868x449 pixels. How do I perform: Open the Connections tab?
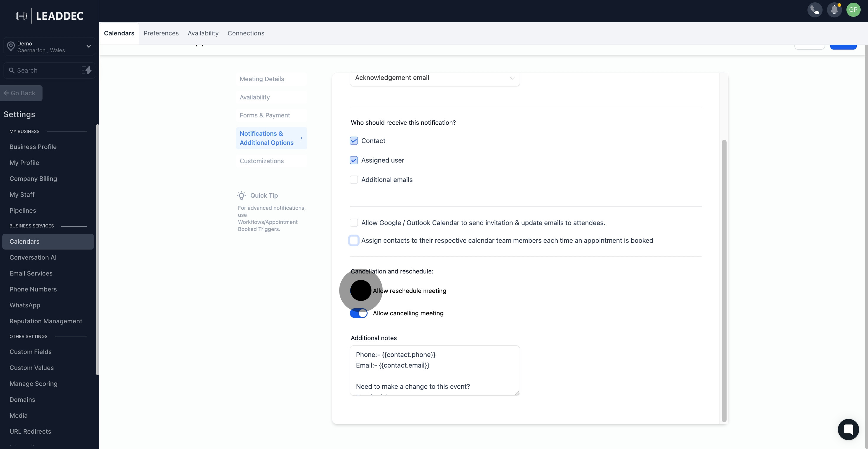point(246,33)
